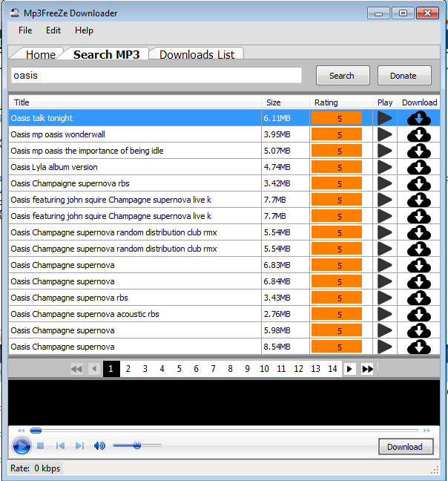Select the Search MP3 tab
Viewport: 448px width, 481px height.
[106, 54]
